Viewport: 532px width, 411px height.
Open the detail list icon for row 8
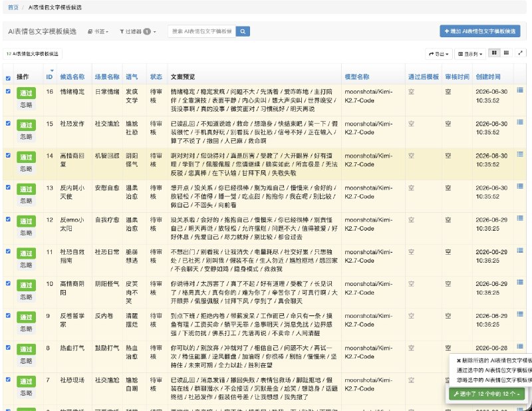point(520,346)
